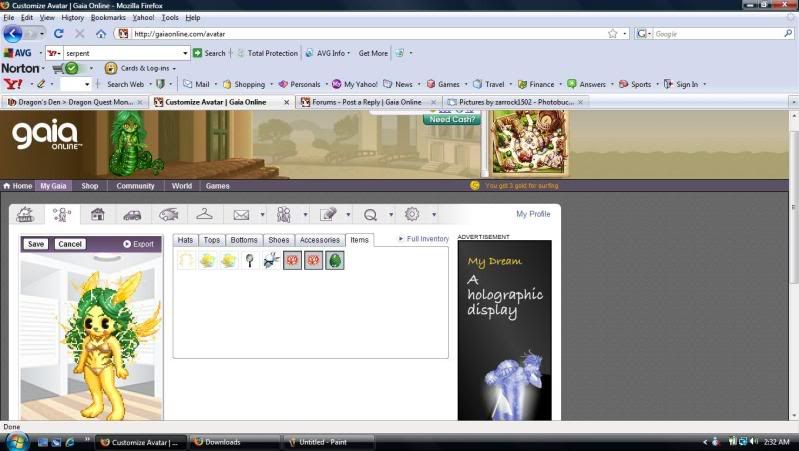Open the settings gear dropdown arrow
Screen dimensions: 799x451
(x=434, y=215)
